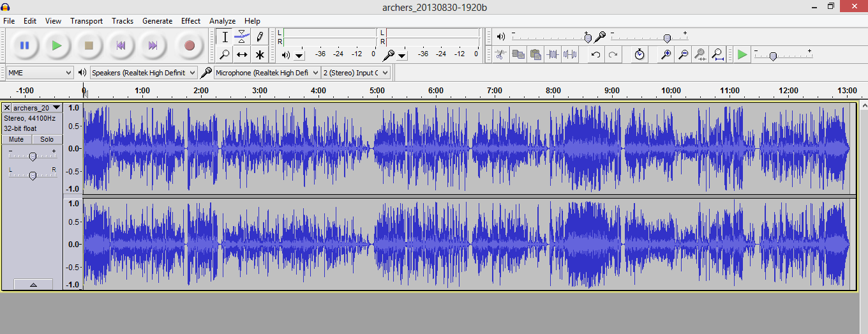Pause playback with the Pause button
The height and width of the screenshot is (334, 868).
(x=24, y=45)
